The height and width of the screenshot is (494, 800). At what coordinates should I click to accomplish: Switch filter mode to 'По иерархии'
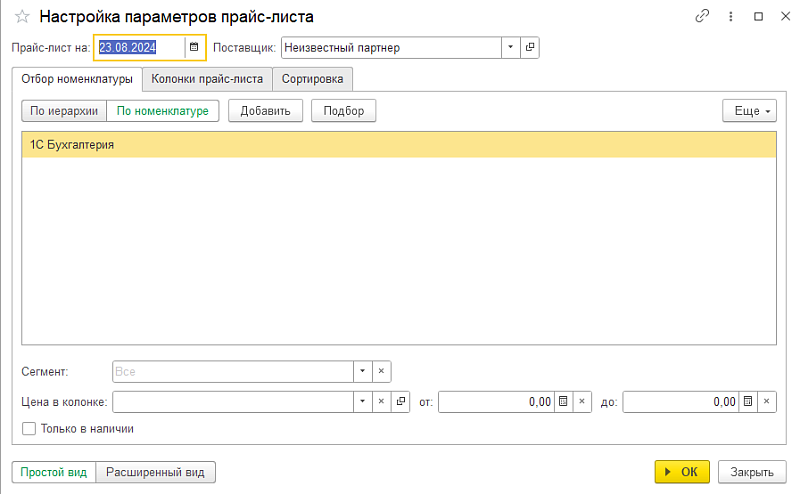[x=64, y=111]
